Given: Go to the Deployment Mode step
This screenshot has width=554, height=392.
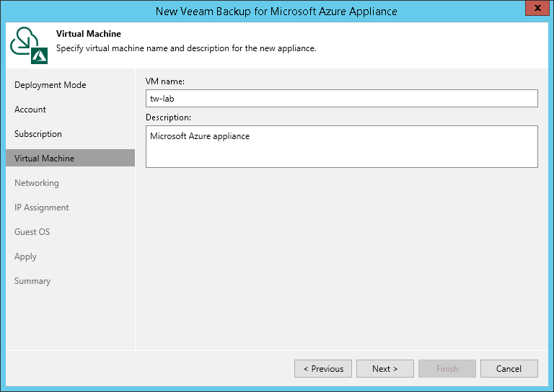Looking at the screenshot, I should (x=50, y=85).
